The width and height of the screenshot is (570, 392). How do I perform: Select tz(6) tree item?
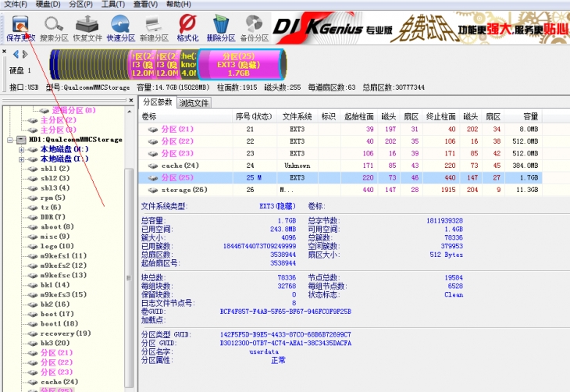pos(51,207)
